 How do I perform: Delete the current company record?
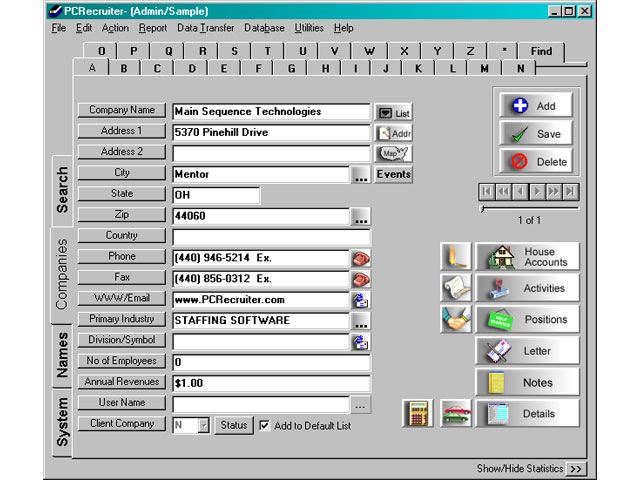click(536, 162)
